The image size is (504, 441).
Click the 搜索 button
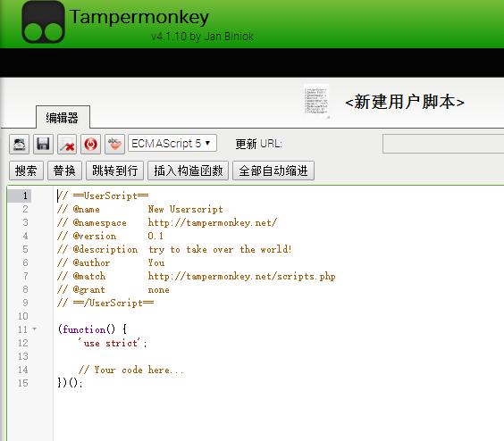click(x=26, y=171)
